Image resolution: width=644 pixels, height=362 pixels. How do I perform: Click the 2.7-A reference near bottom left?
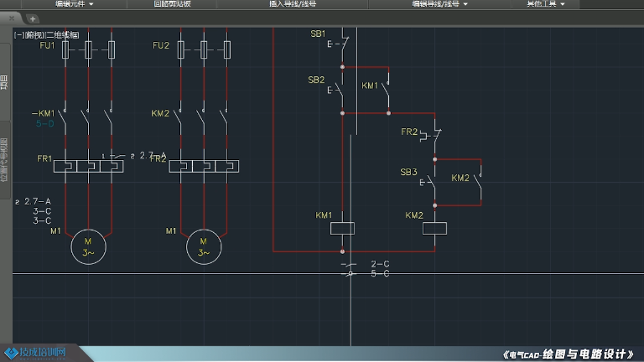(x=38, y=201)
